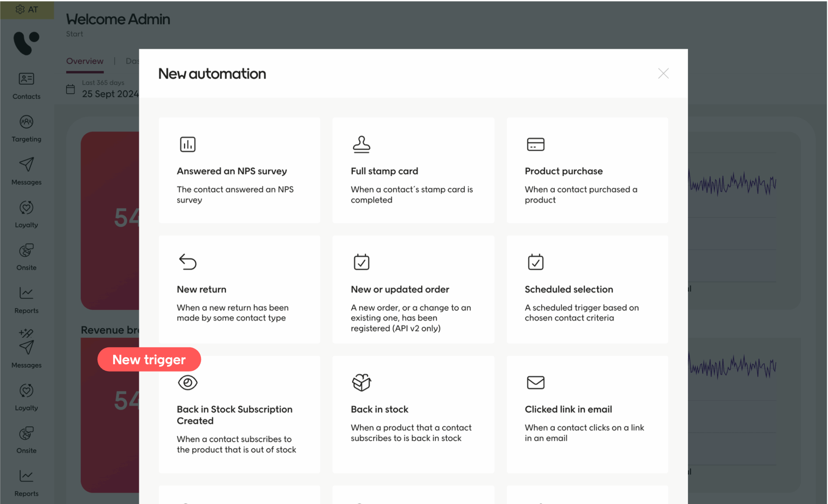Choose the Full stamp card trigger

click(x=413, y=170)
